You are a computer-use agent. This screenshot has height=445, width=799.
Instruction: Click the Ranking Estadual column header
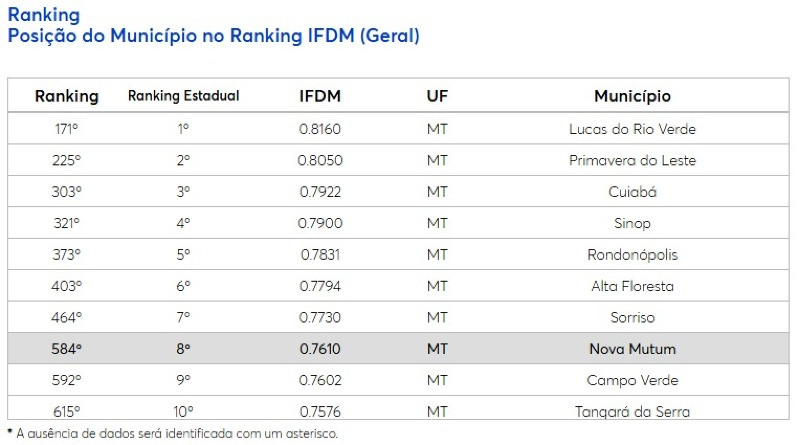point(183,96)
